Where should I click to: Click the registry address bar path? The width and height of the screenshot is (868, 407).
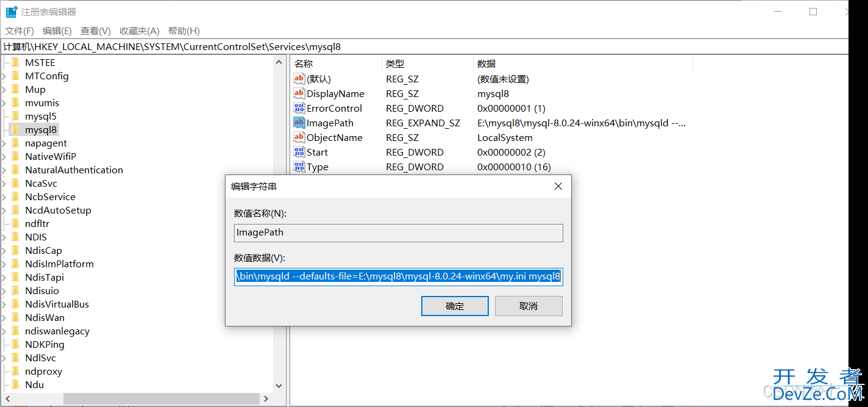click(x=424, y=46)
